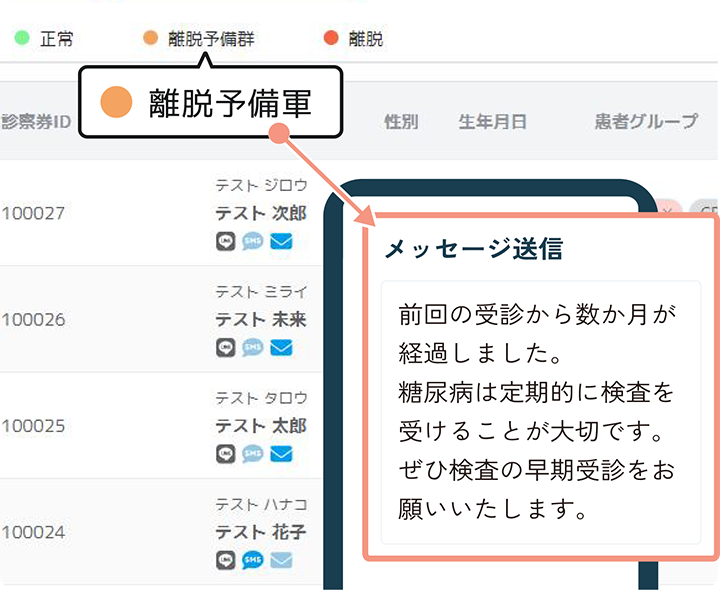The width and height of the screenshot is (720, 590).
Task: Open patient テスト 花子
Action: click(261, 532)
